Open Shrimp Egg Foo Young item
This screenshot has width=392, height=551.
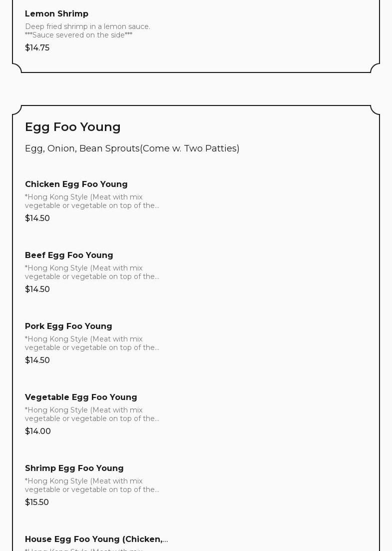(74, 468)
